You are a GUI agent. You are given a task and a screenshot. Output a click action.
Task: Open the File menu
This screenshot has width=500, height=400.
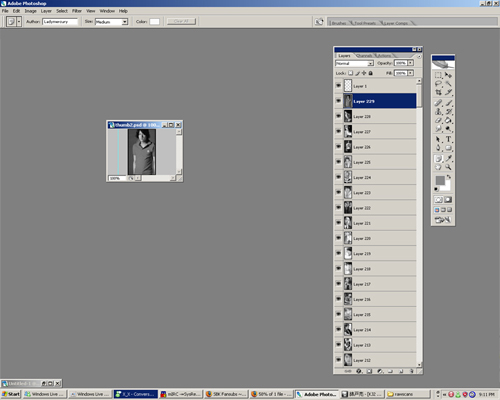(x=5, y=11)
